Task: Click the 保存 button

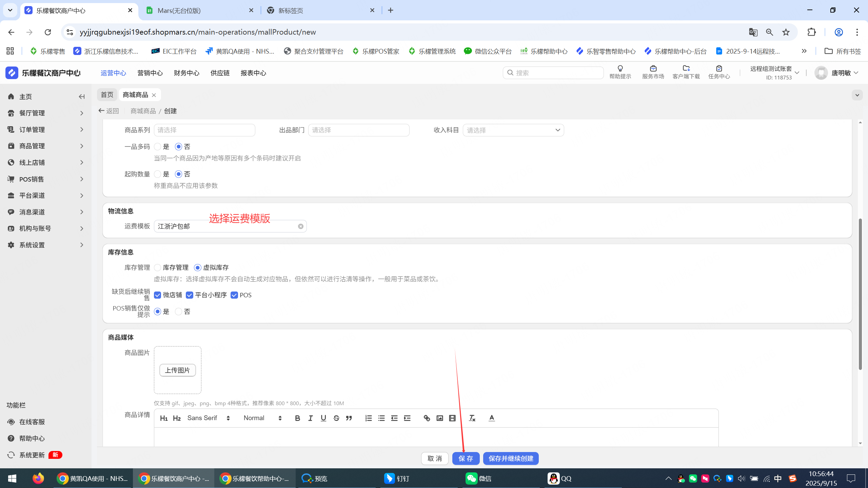Action: point(466,458)
